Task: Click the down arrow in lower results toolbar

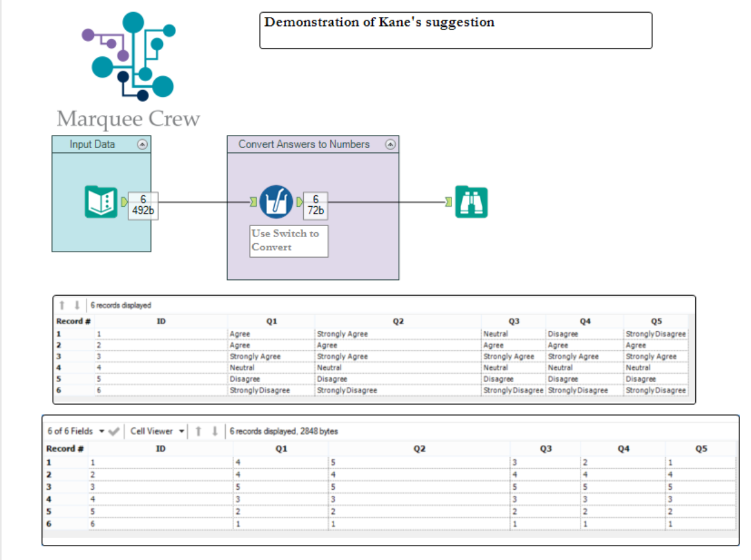Action: (214, 431)
